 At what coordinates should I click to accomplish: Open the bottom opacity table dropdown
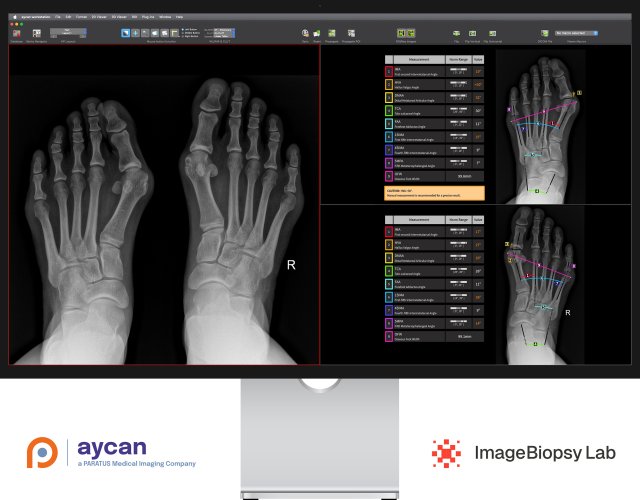[x=224, y=36]
